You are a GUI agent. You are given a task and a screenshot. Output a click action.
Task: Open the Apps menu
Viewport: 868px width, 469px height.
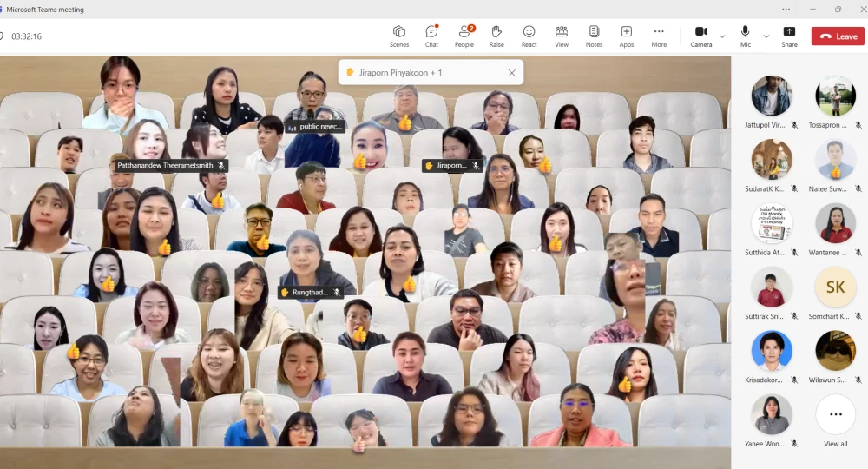[x=627, y=36]
